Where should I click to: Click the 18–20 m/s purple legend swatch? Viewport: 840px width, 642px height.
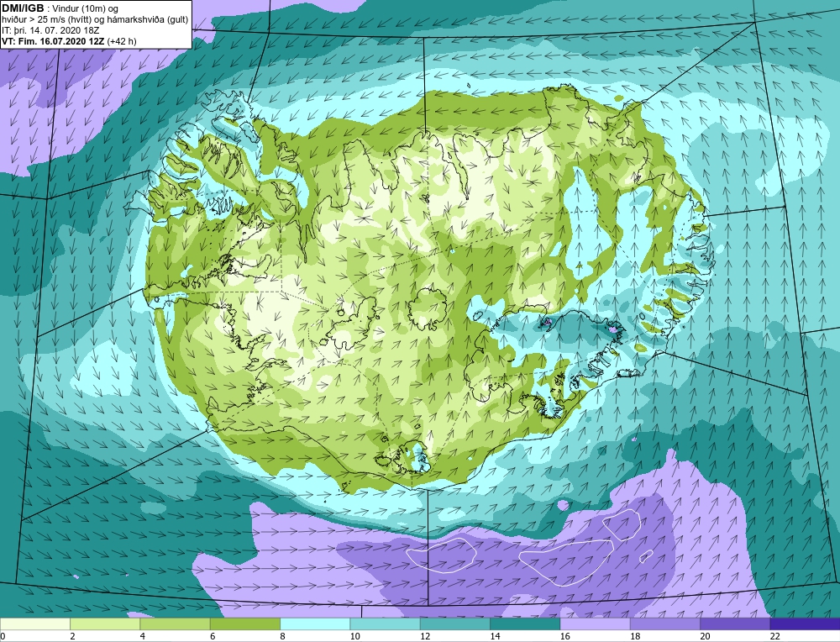[x=664, y=624]
